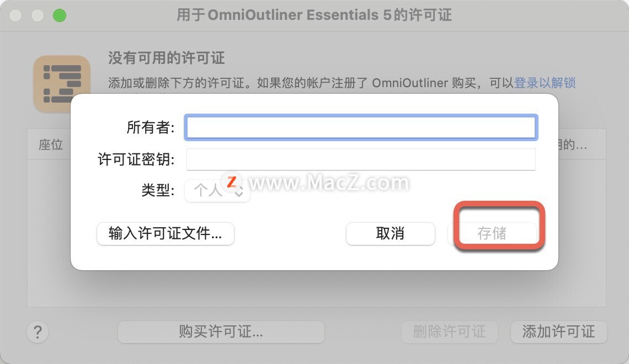Click the grey close window button
The image size is (629, 364).
(15, 15)
